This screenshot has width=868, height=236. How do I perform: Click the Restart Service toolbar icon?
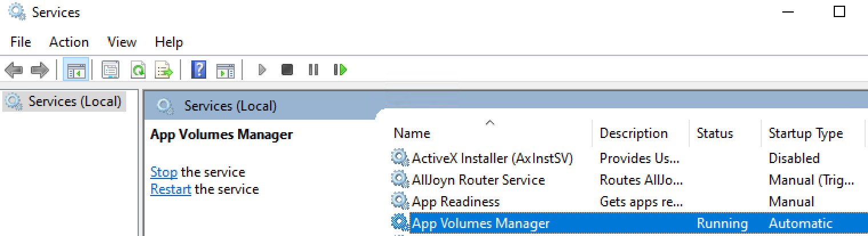pos(340,70)
